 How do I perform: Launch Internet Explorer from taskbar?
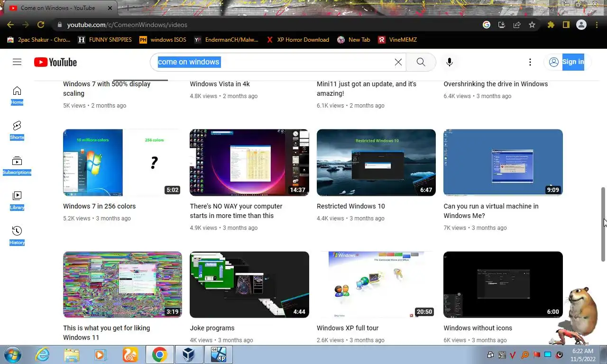(42, 355)
